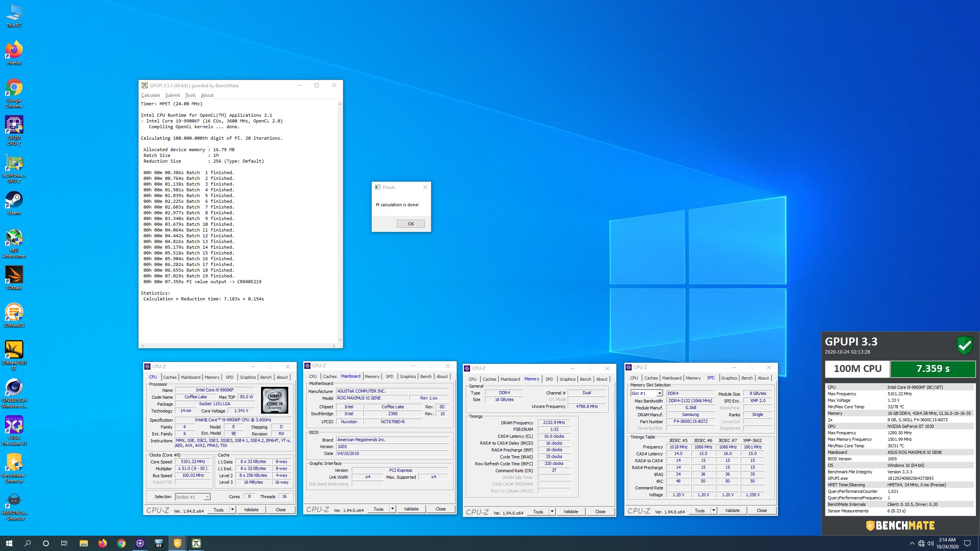980x551 pixels.
Task: Open Calculate menu in GPUPI
Action: coord(150,95)
